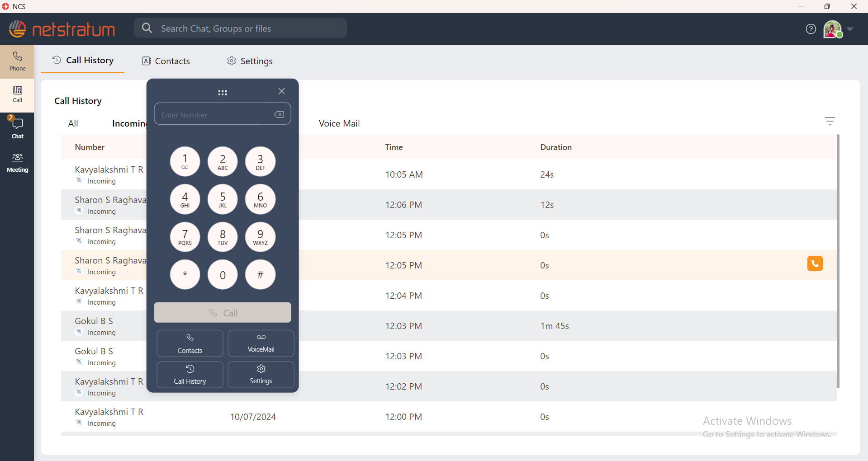Click the Time column header
The height and width of the screenshot is (461, 868).
click(394, 147)
